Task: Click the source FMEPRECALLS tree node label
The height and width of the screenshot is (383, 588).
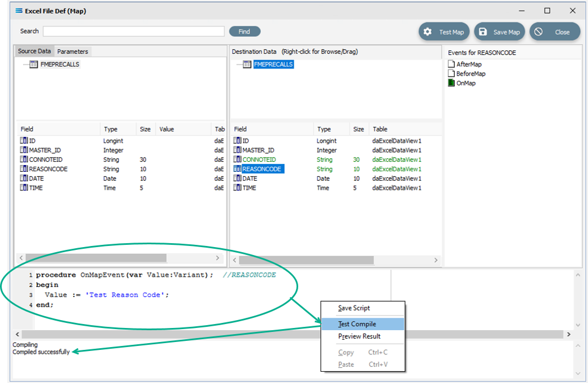Action: (60, 65)
